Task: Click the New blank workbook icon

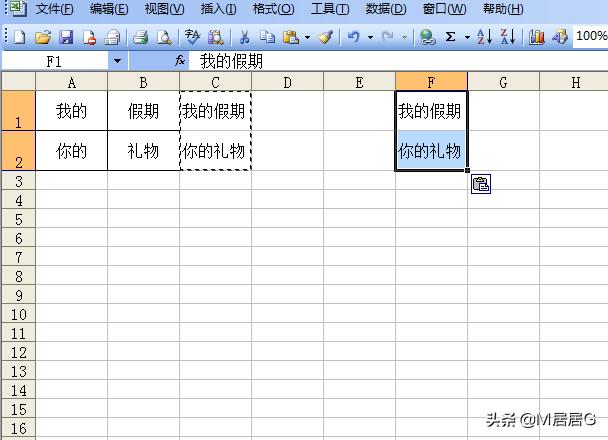Action: pyautogui.click(x=20, y=38)
